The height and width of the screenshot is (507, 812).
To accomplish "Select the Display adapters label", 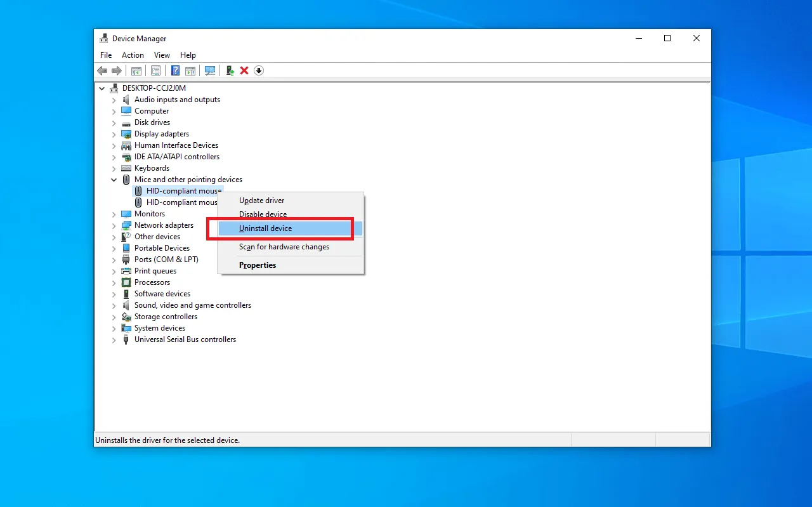I will [162, 134].
